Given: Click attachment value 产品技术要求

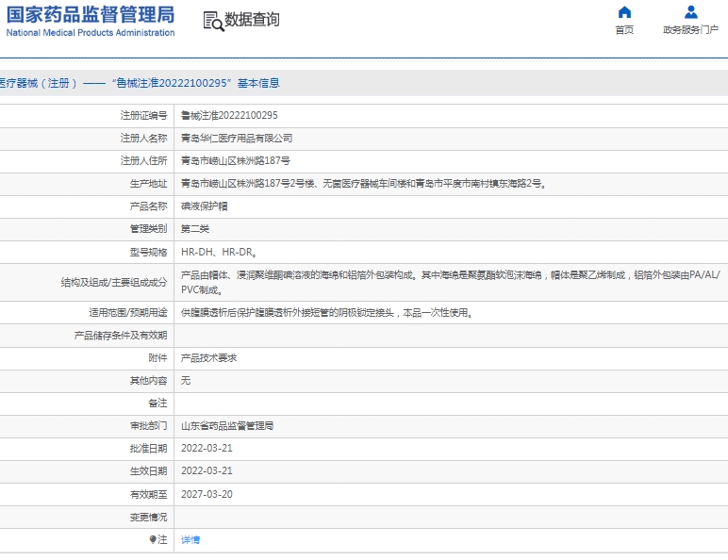Looking at the screenshot, I should pos(209,358).
